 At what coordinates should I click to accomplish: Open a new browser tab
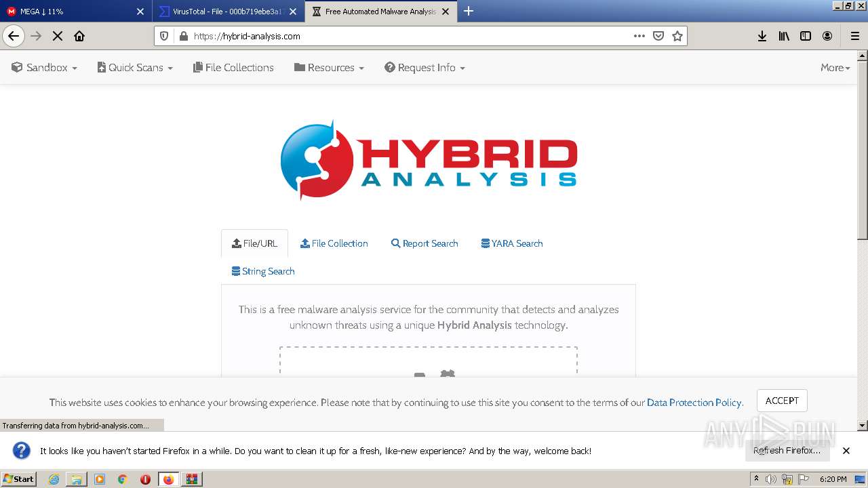pos(469,11)
